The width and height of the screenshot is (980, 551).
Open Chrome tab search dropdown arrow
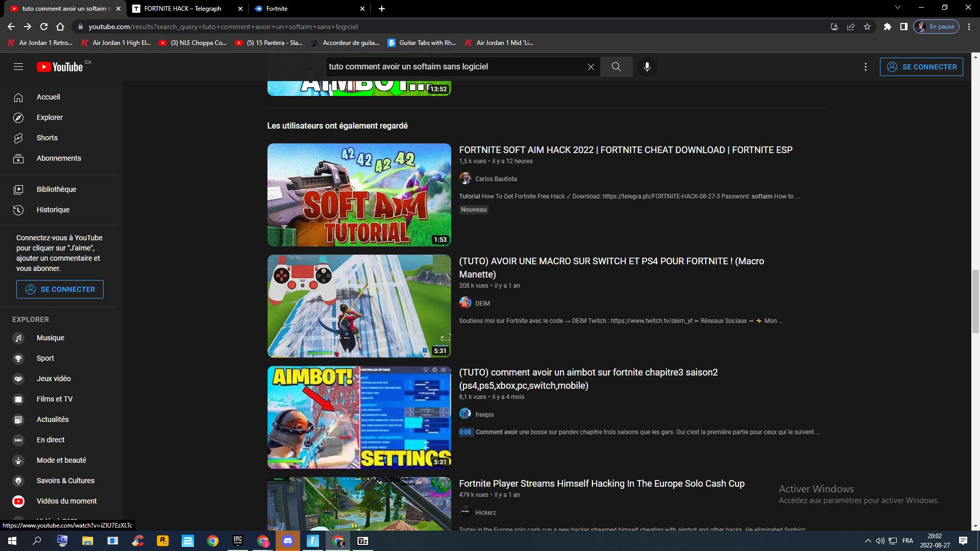pyautogui.click(x=897, y=8)
